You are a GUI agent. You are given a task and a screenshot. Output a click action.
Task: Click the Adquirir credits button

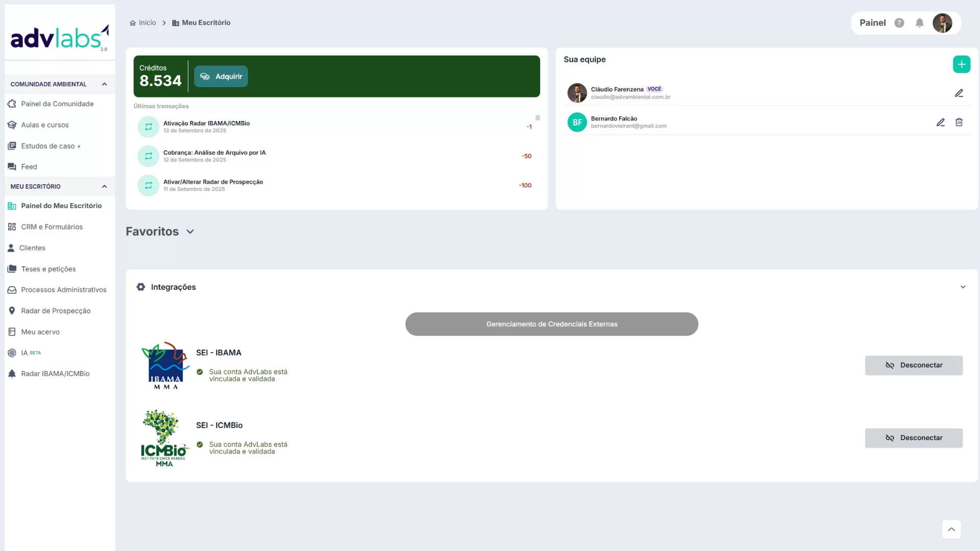pos(221,77)
